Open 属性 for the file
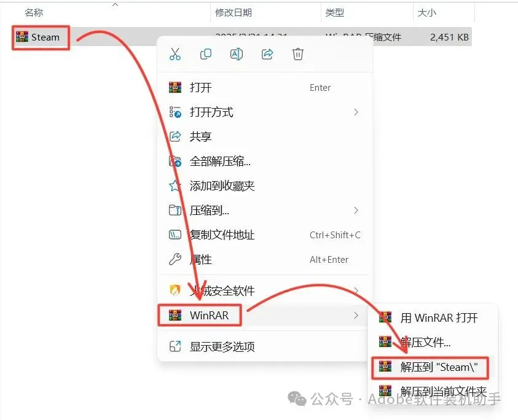The height and width of the screenshot is (420, 518). 265,260
